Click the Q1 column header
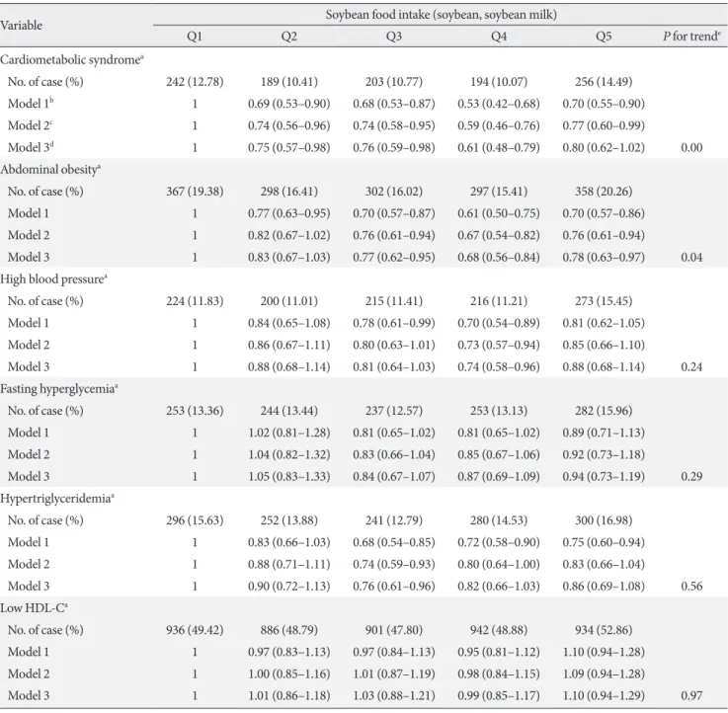Image resolution: width=728 pixels, height=713 pixels. coord(195,37)
